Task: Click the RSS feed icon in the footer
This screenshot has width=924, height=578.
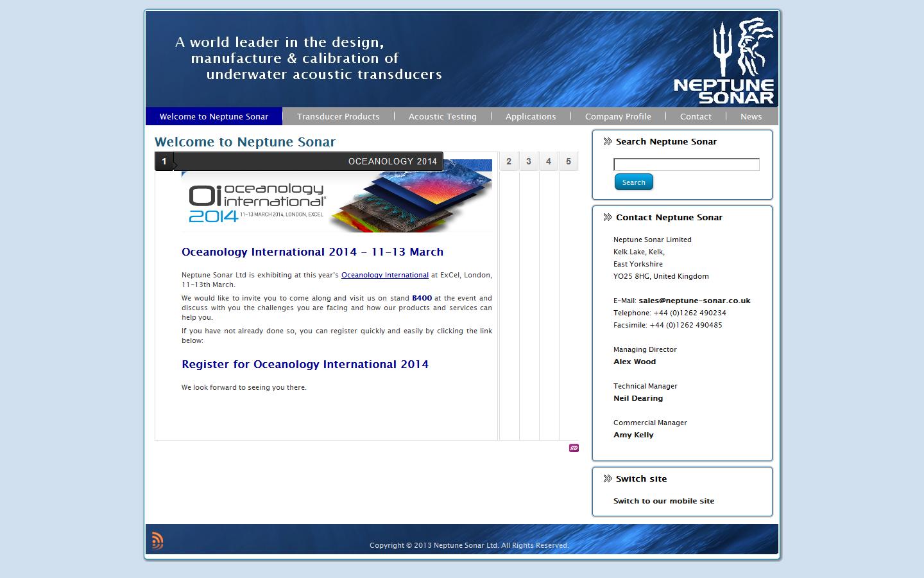Action: (x=156, y=540)
